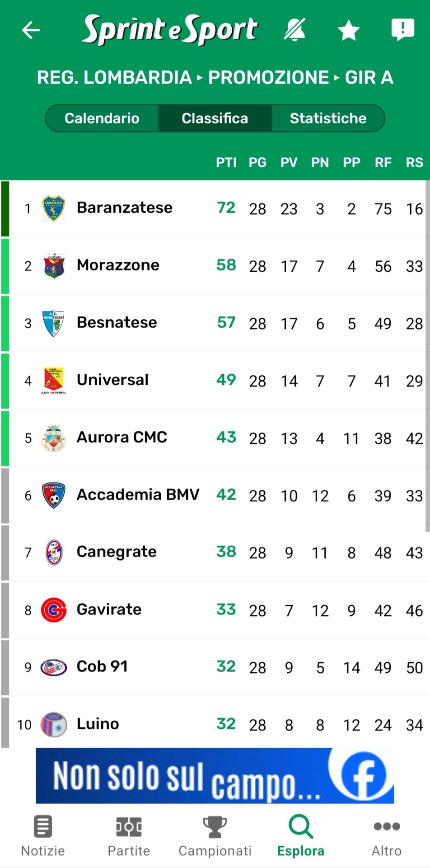Tap the Sprint e Sport logo
This screenshot has width=430, height=868.
pyautogui.click(x=170, y=30)
